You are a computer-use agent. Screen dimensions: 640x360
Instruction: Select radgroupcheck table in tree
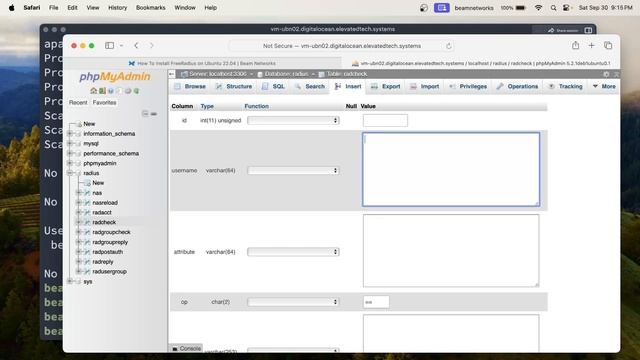pos(111,232)
